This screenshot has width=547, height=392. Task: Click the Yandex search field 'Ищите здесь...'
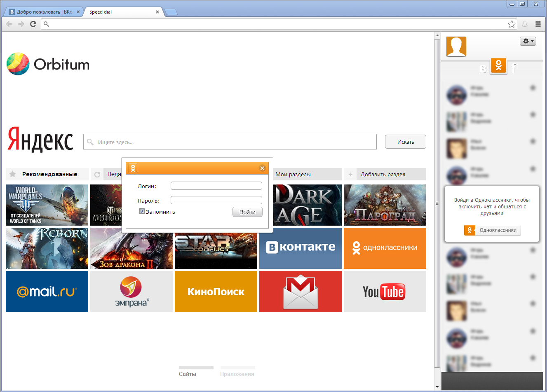[230, 142]
